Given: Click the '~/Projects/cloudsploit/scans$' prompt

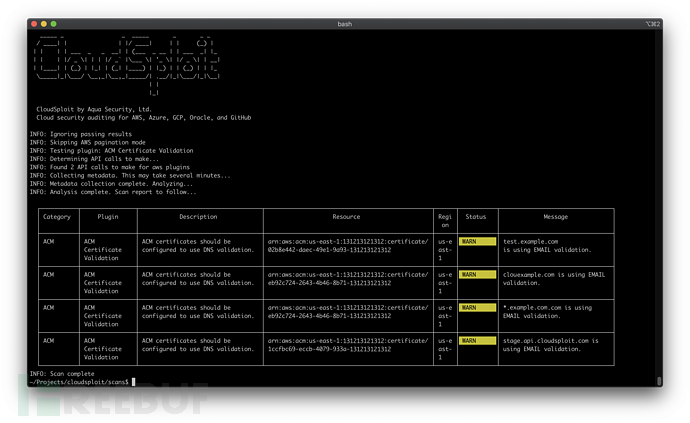Looking at the screenshot, I should pos(79,382).
